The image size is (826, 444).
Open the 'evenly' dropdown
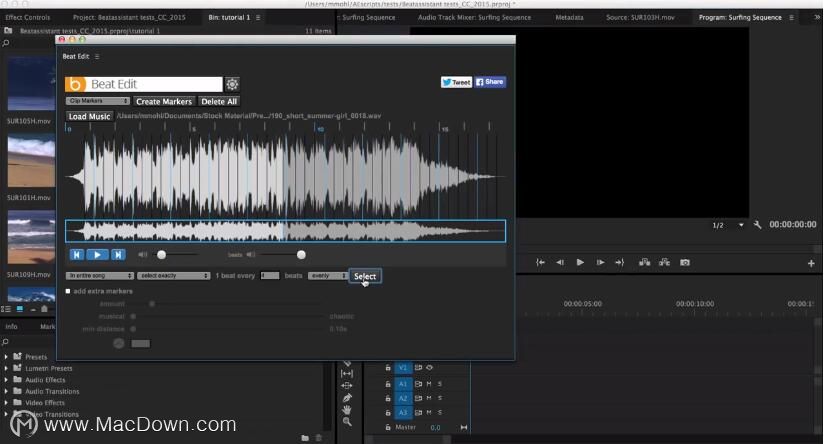point(328,276)
